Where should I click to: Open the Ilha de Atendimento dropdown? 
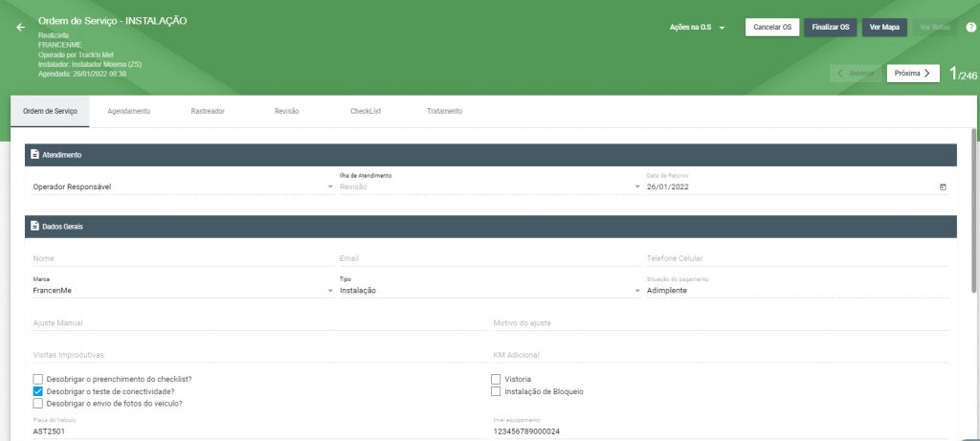tap(490, 187)
